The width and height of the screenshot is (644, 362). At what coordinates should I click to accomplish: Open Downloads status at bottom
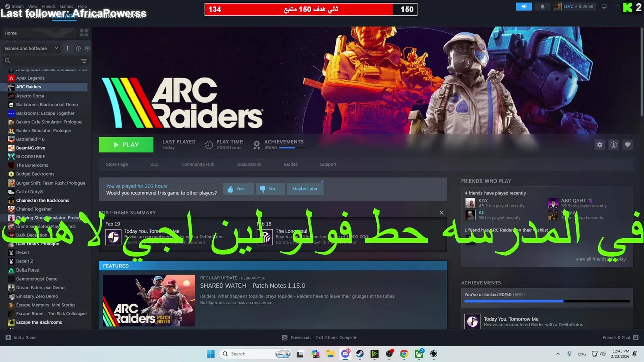tap(319, 338)
